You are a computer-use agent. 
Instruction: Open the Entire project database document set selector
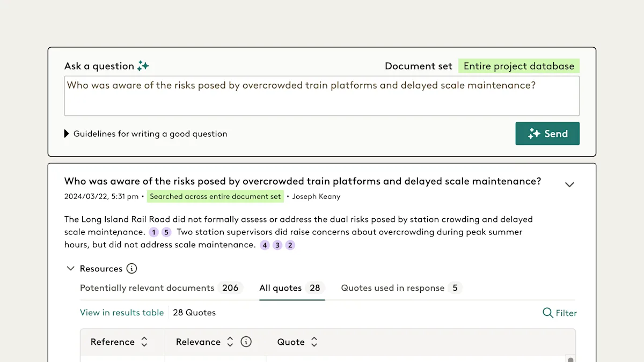click(519, 66)
